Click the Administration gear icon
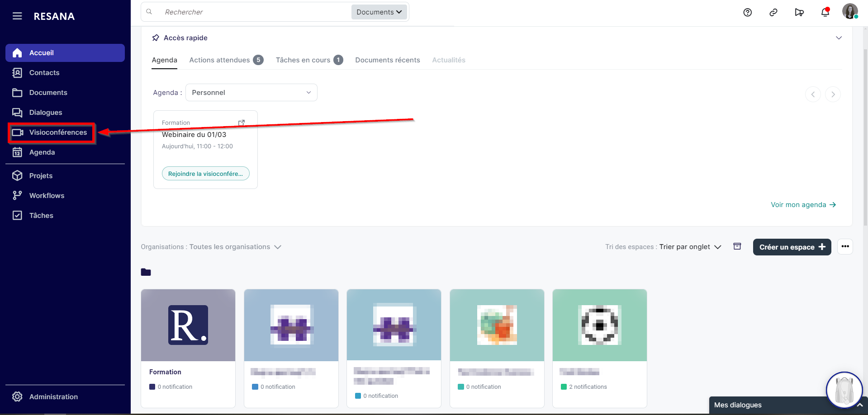This screenshot has height=415, width=868. pos(17,396)
